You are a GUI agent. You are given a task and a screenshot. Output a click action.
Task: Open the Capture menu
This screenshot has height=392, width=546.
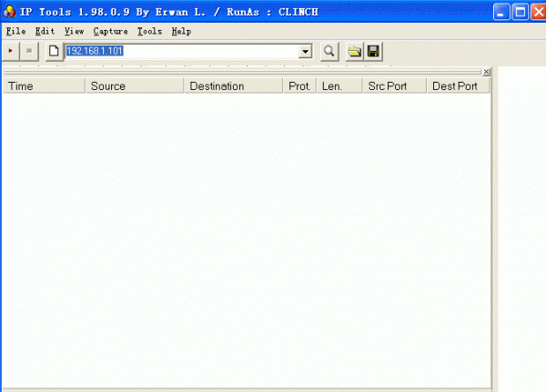pos(110,31)
